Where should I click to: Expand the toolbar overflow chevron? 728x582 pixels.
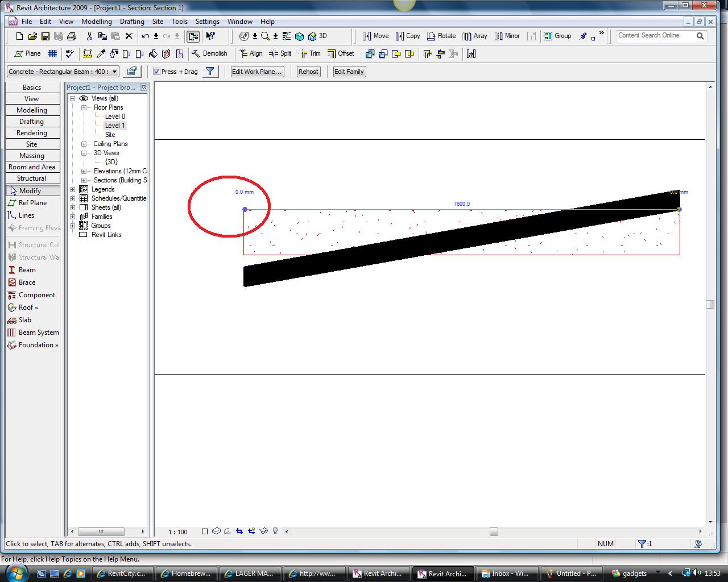click(601, 34)
